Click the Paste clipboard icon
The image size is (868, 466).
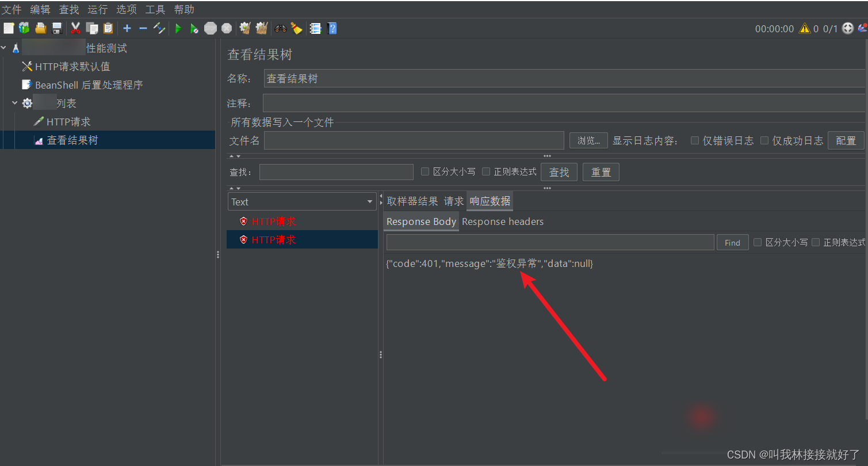click(x=108, y=28)
